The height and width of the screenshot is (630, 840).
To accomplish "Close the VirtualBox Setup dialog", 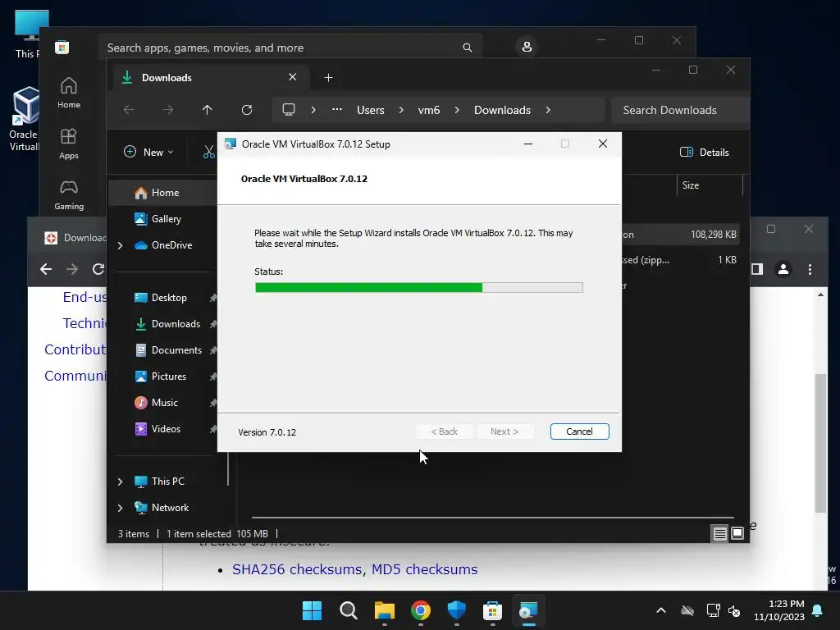I will pos(603,144).
